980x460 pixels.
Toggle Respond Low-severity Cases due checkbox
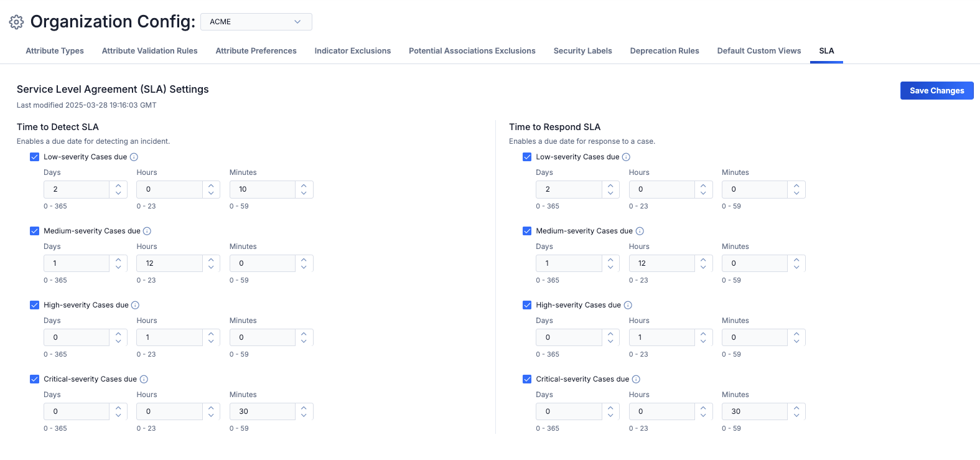527,157
